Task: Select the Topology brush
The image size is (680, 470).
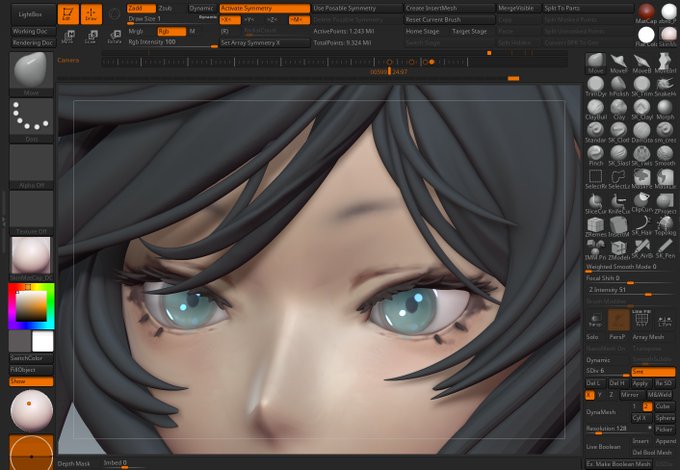Action: (x=665, y=227)
